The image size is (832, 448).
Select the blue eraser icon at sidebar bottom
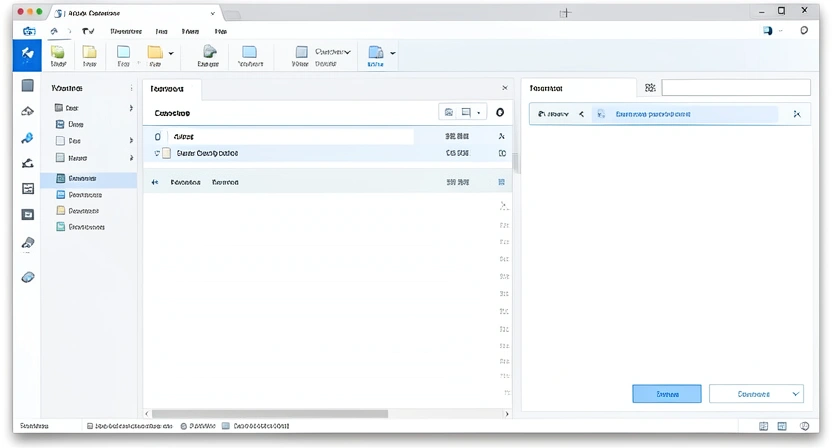[x=28, y=277]
